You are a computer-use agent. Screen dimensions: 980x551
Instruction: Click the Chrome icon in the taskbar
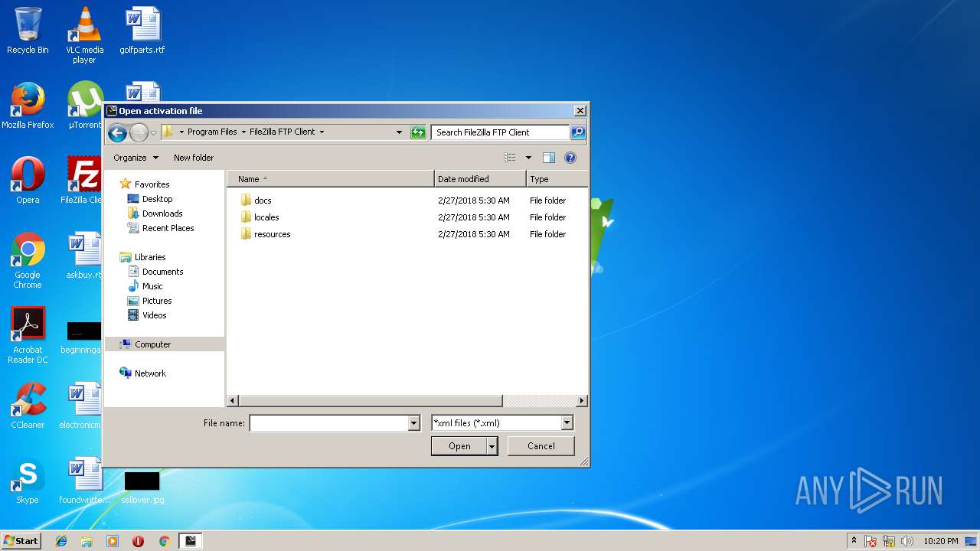click(x=164, y=541)
